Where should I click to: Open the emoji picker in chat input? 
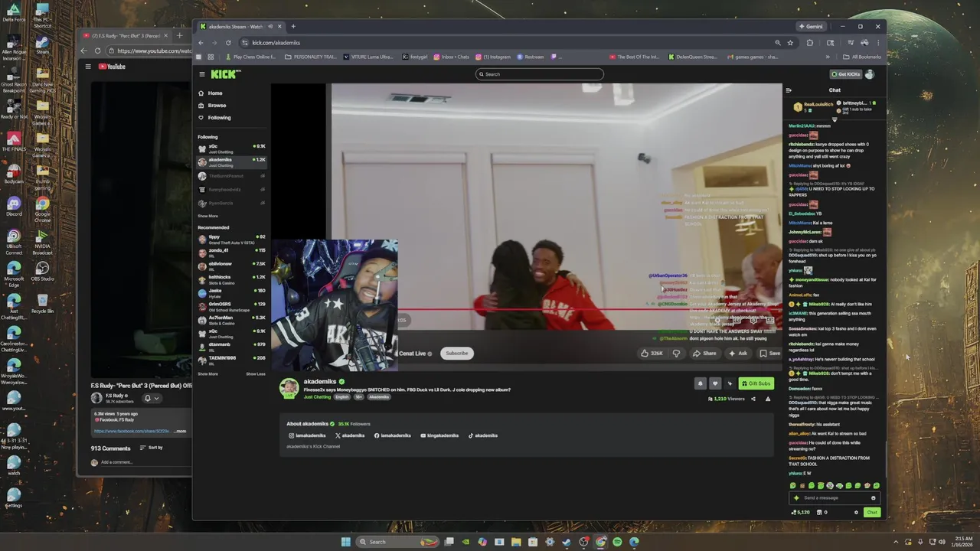tap(873, 498)
